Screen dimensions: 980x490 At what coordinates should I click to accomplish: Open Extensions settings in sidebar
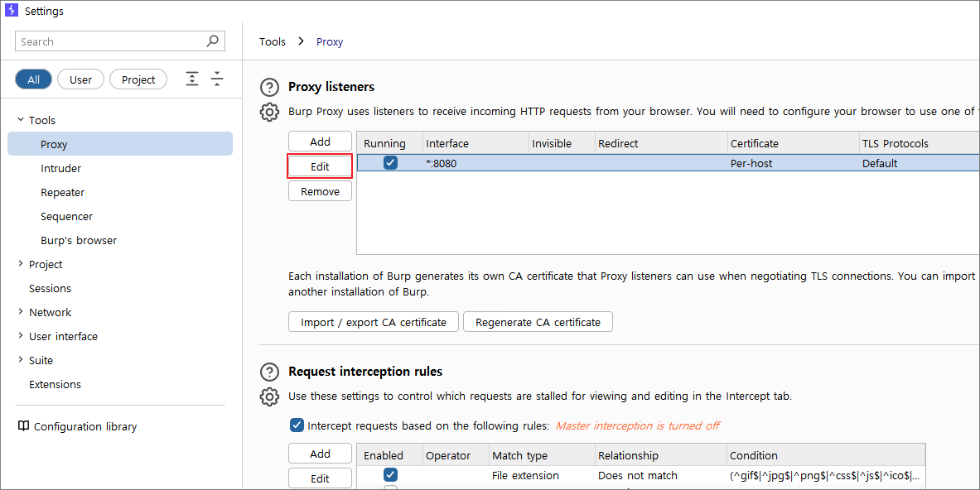click(55, 385)
